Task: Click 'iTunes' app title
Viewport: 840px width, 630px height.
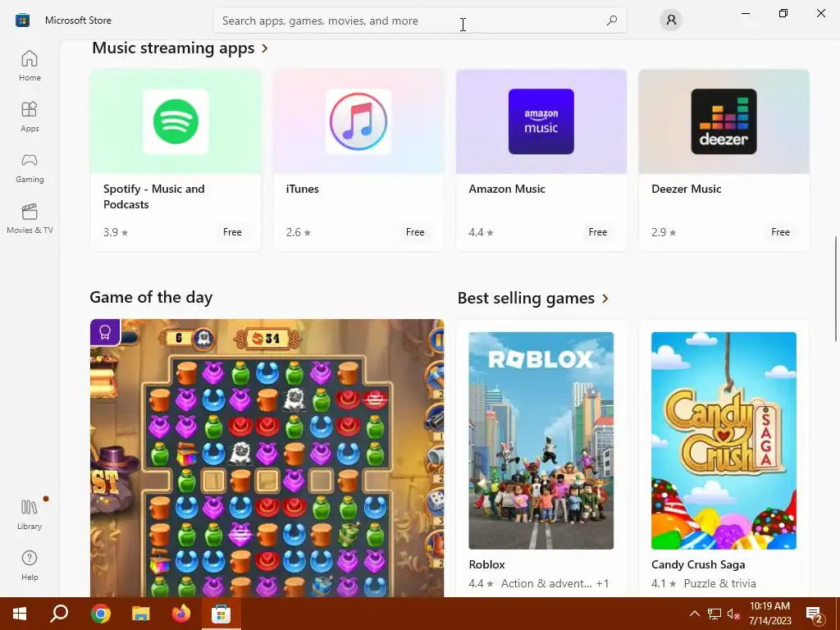Action: click(x=302, y=189)
